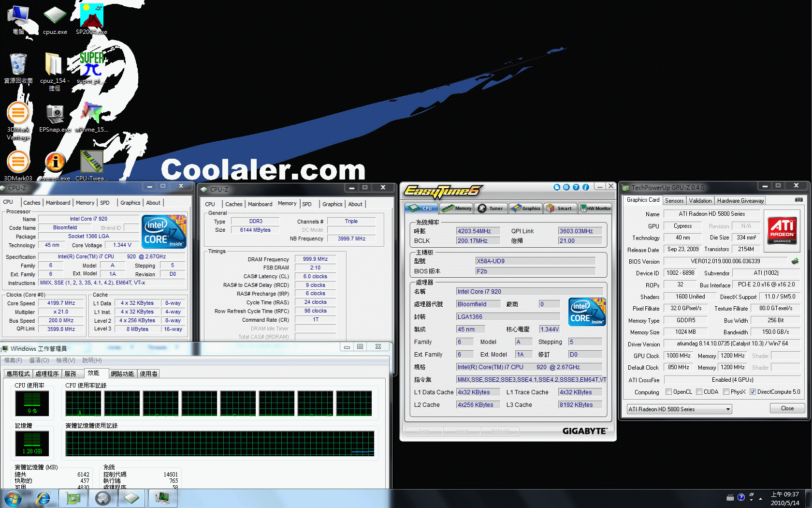
Task: Launch the 3DMark03 desktop icon
Action: click(x=18, y=166)
